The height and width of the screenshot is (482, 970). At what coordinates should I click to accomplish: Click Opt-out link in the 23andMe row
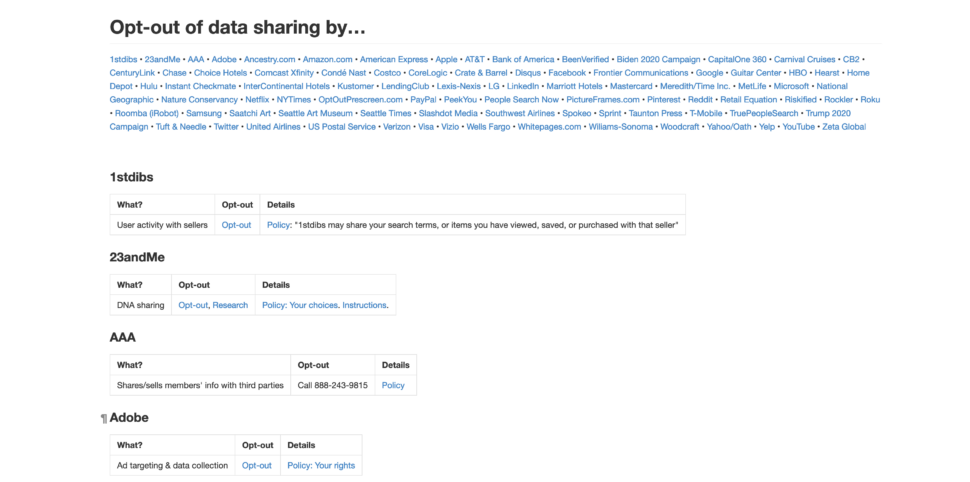click(x=193, y=305)
